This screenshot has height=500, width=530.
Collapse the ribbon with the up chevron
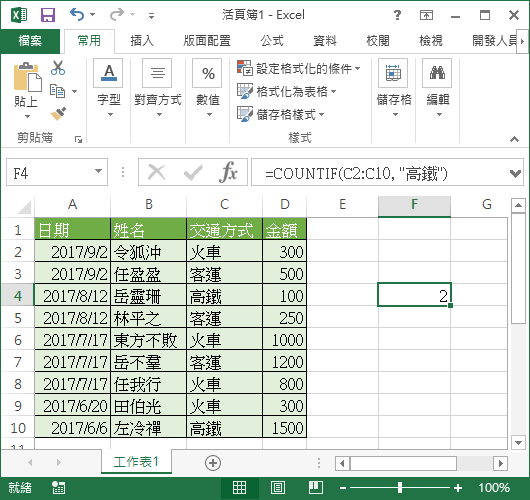(514, 139)
